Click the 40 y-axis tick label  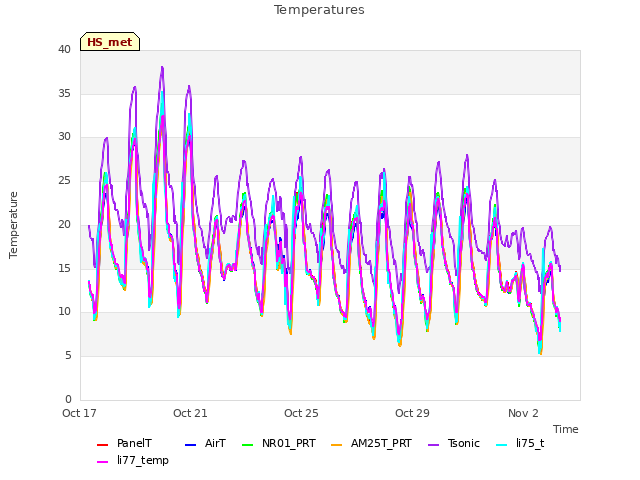(x=64, y=50)
